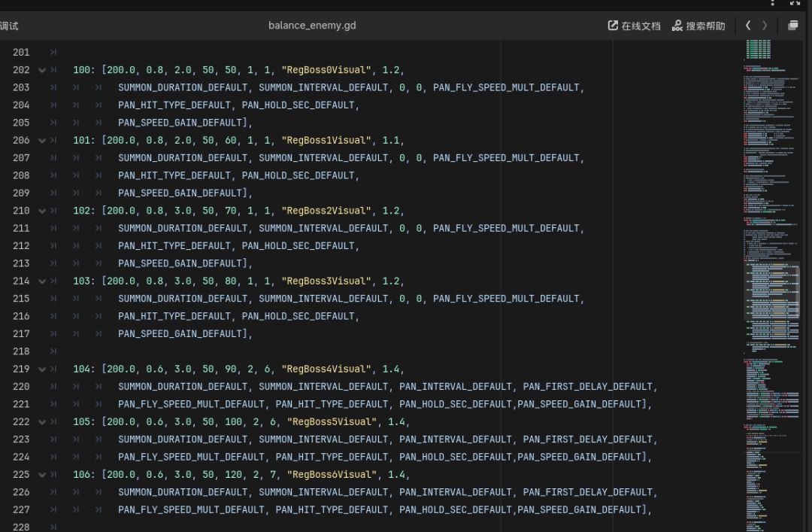
Task: Place cursor on "RegBoss6Visual" string
Action: [332, 475]
